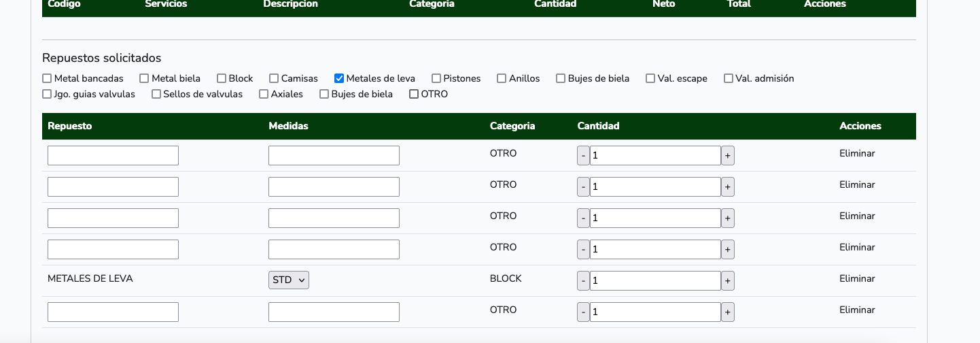
Task: Check the Metal bancadas checkbox
Action: [x=47, y=78]
